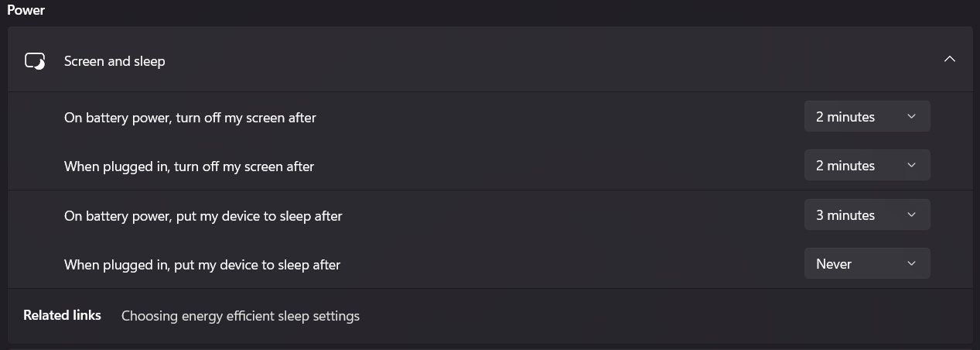Viewport: 980px width, 350px height.
Task: Select 'On battery power, put my device to sleep after' label
Action: (x=203, y=216)
